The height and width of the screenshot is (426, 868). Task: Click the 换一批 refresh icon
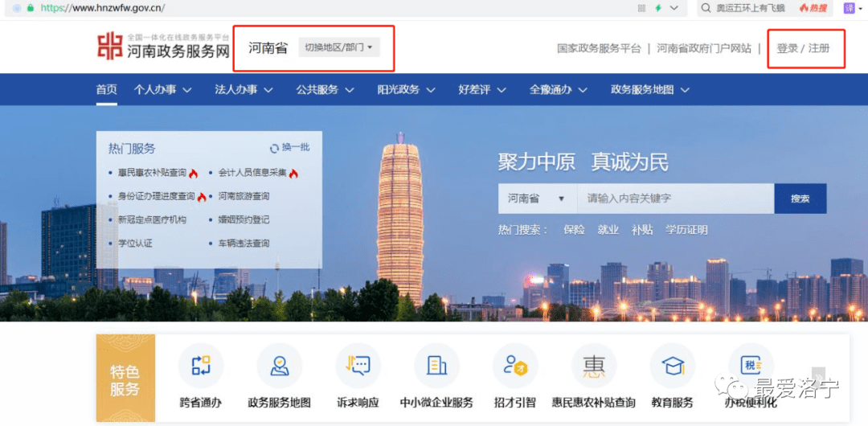(x=274, y=148)
